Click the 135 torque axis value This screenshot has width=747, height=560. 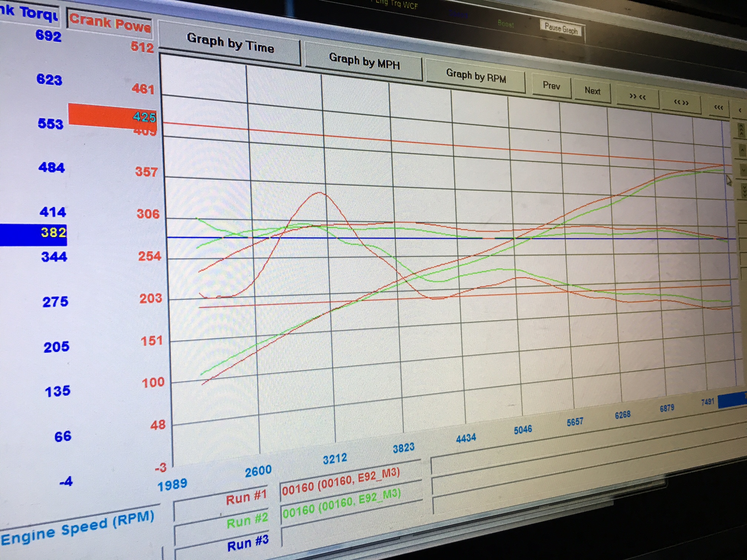tap(57, 391)
